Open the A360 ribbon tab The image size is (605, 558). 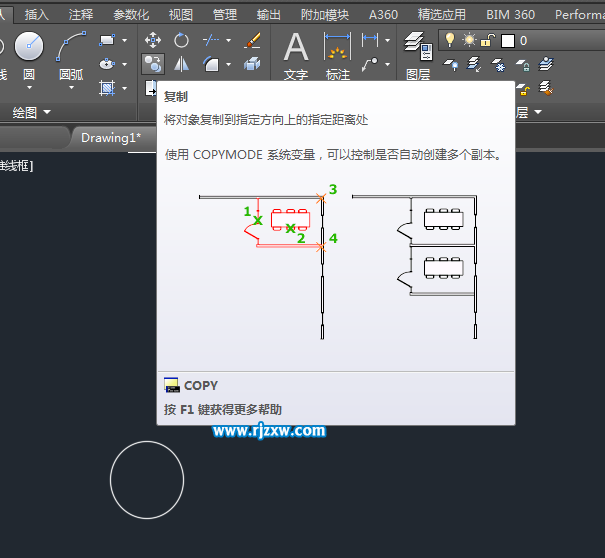383,15
